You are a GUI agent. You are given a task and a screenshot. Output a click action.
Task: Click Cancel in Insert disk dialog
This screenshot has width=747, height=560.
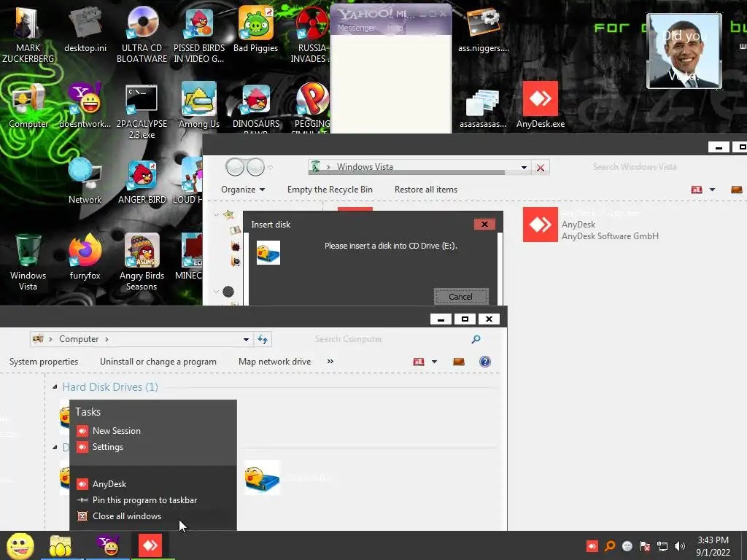tap(461, 297)
